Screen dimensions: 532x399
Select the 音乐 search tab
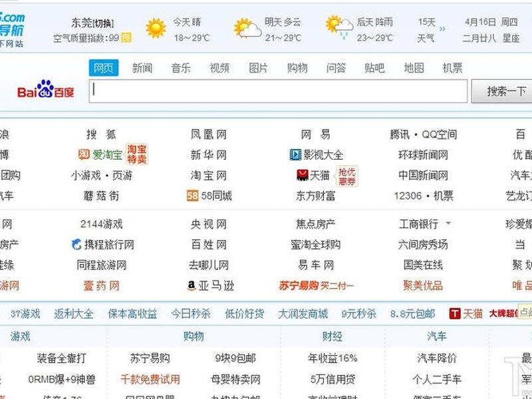[x=181, y=68]
